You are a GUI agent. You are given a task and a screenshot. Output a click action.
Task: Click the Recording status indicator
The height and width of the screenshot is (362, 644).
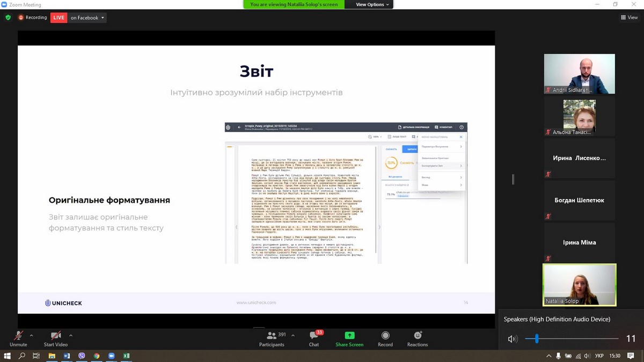(32, 17)
